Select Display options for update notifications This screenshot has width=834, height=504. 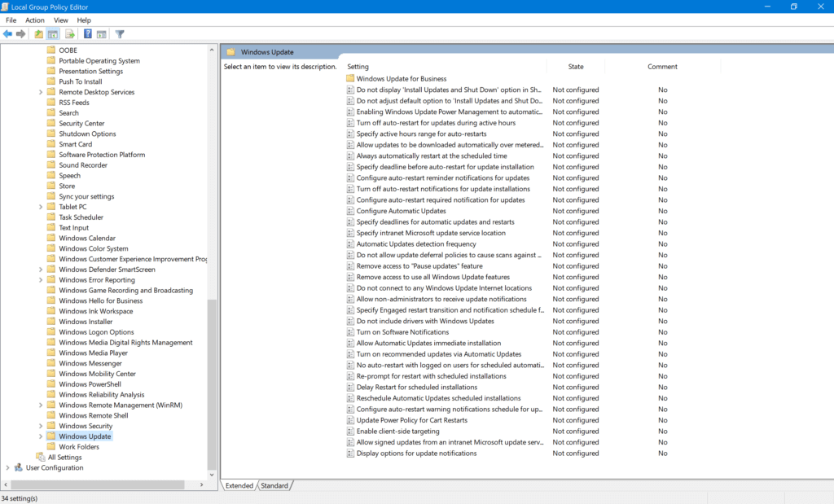click(416, 453)
